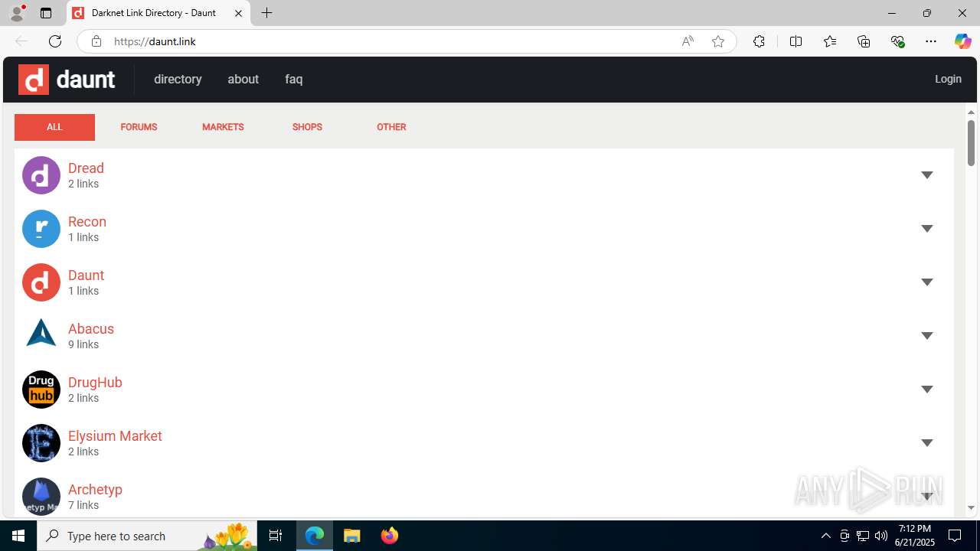This screenshot has height=551, width=980.
Task: Launch Firefox from taskbar
Action: point(390,536)
